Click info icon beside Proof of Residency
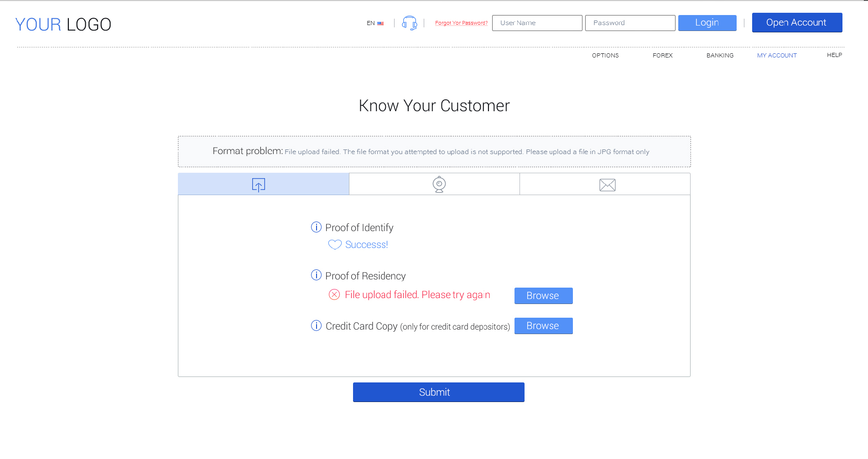Screen dimensions: 868x459 [316, 275]
